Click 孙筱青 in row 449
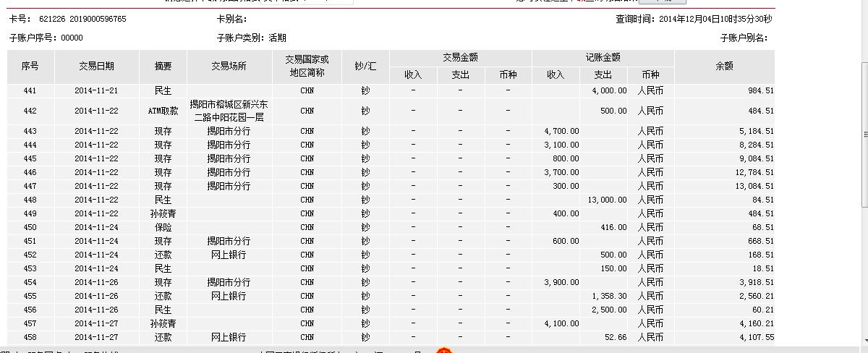This screenshot has width=868, height=353. [163, 214]
